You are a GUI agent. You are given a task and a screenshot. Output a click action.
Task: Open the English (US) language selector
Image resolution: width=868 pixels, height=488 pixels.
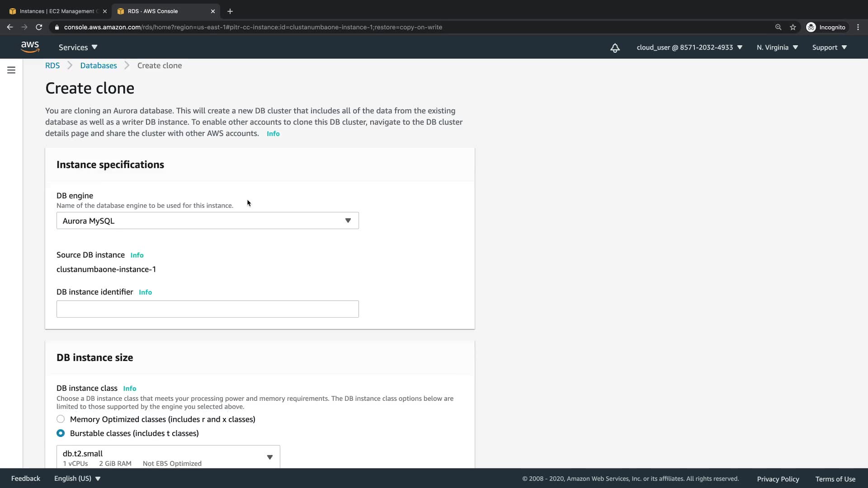(x=77, y=479)
